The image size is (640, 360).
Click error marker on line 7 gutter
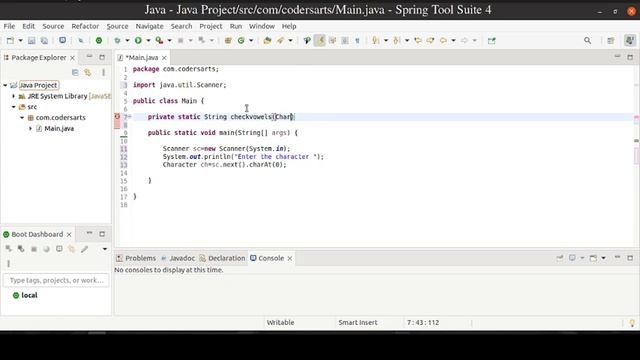(117, 117)
